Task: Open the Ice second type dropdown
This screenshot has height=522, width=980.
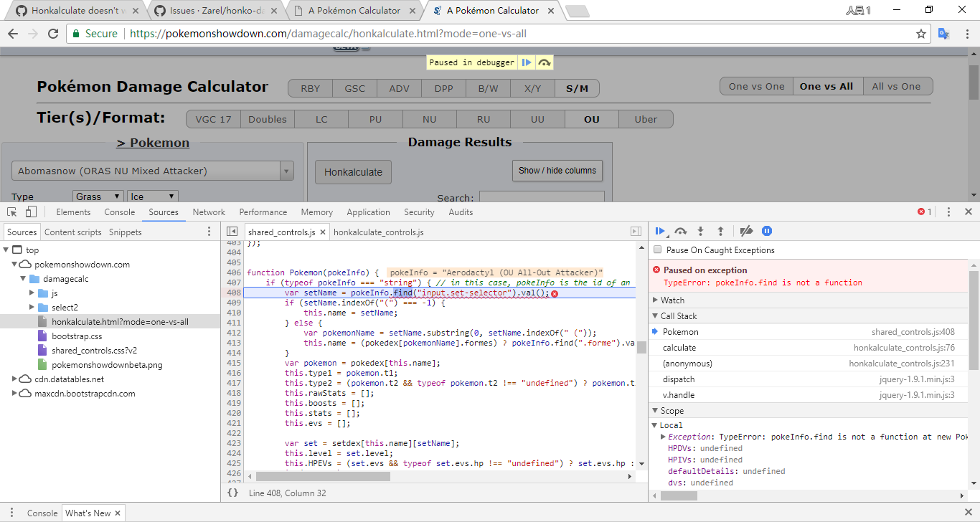Action: tap(152, 196)
